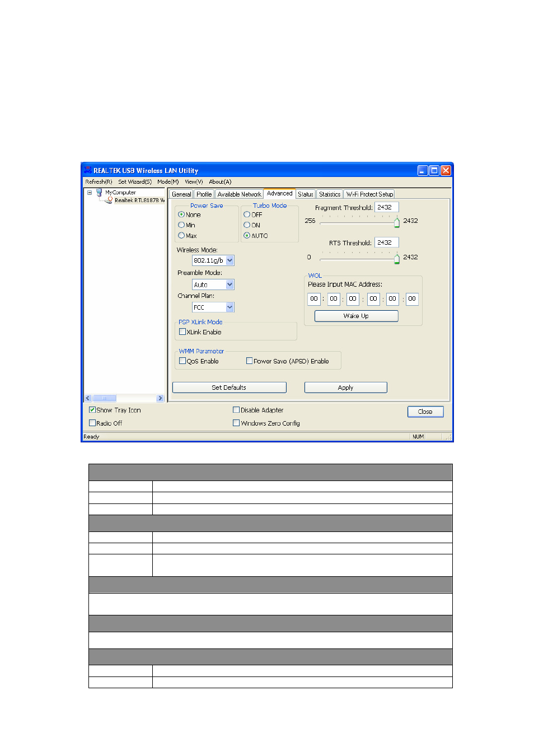This screenshot has height=756, width=534.
Task: Click the Ready status bar text
Action: click(x=91, y=437)
